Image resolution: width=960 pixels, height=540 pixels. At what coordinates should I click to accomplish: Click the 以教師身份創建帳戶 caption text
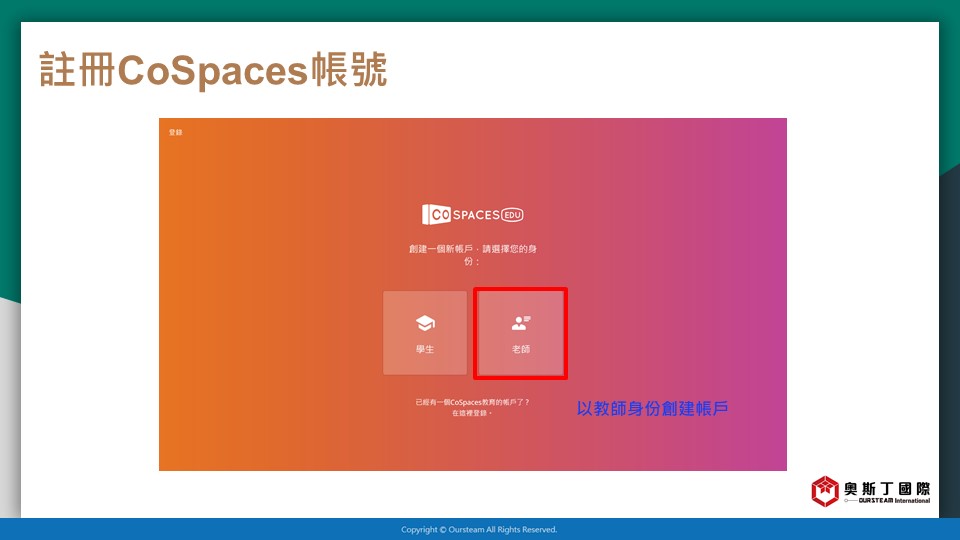pos(652,408)
